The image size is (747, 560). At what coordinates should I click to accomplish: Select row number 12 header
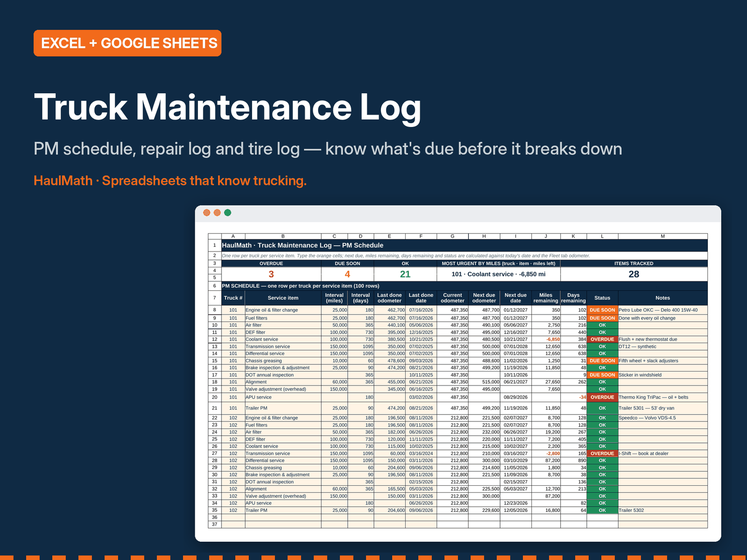[215, 339]
